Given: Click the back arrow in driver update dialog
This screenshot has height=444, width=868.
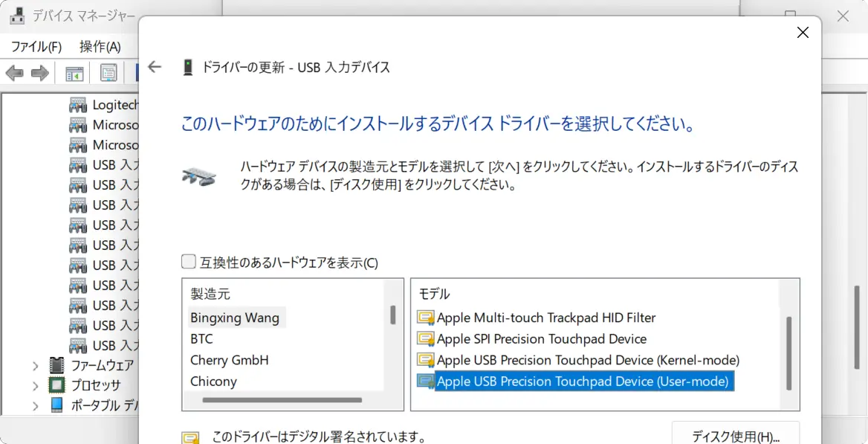Looking at the screenshot, I should (x=155, y=67).
